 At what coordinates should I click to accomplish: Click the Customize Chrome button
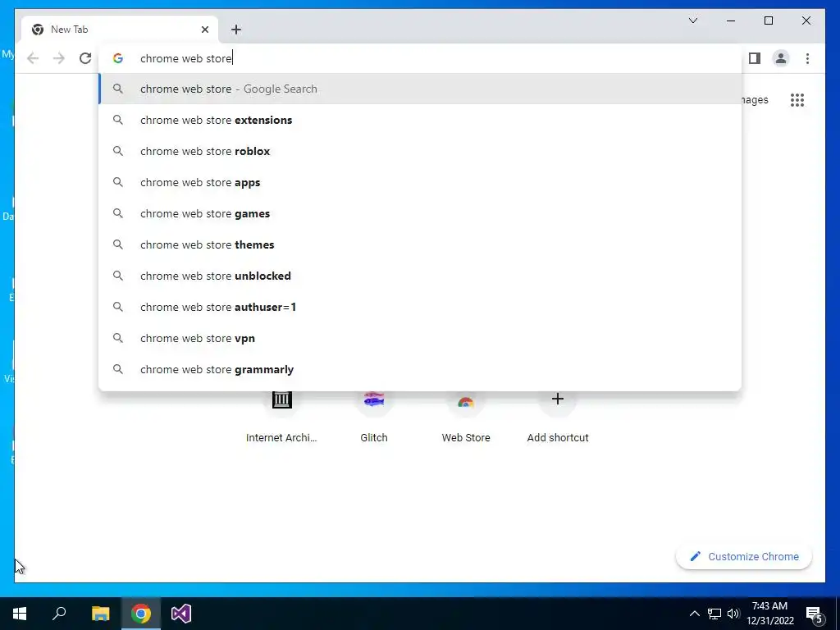point(744,557)
